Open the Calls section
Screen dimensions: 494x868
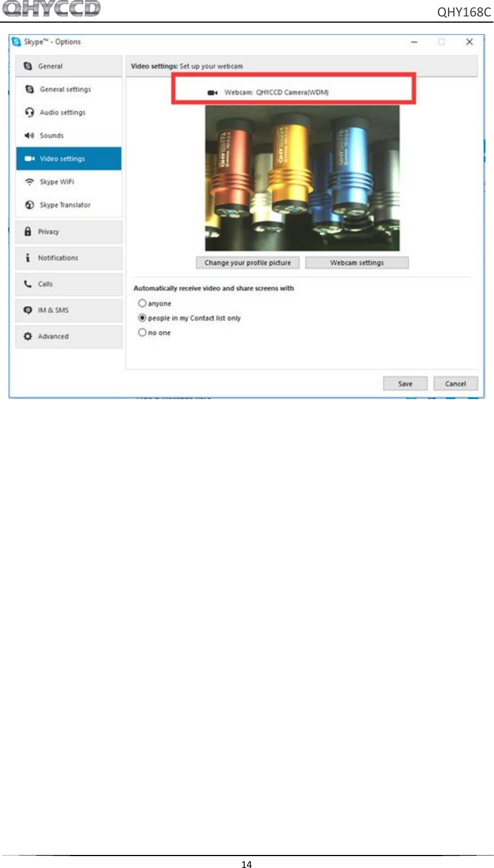69,284
